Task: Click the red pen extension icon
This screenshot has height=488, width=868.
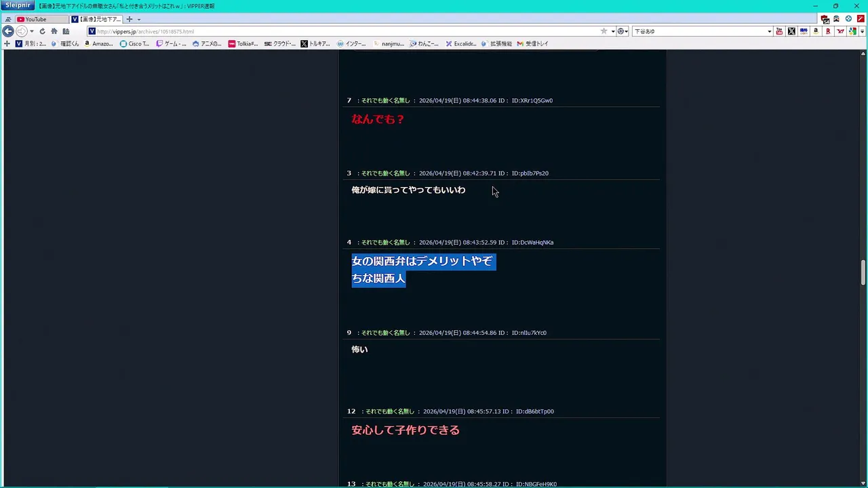Action: click(861, 19)
